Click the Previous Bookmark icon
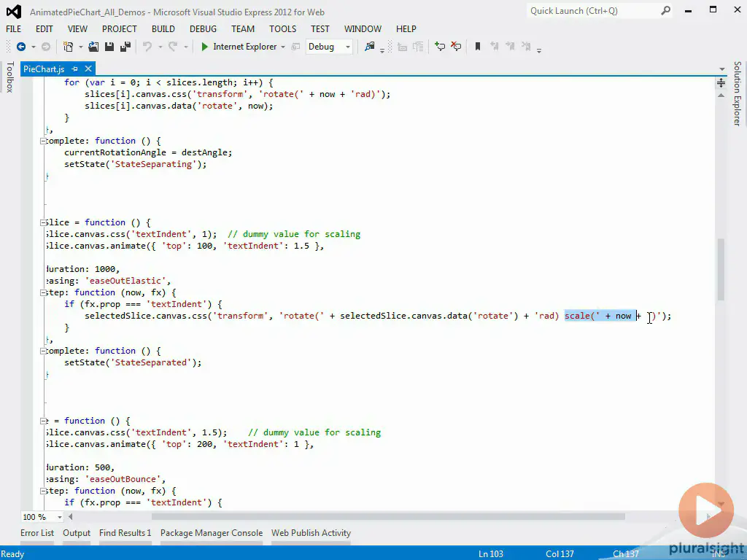 tap(494, 47)
